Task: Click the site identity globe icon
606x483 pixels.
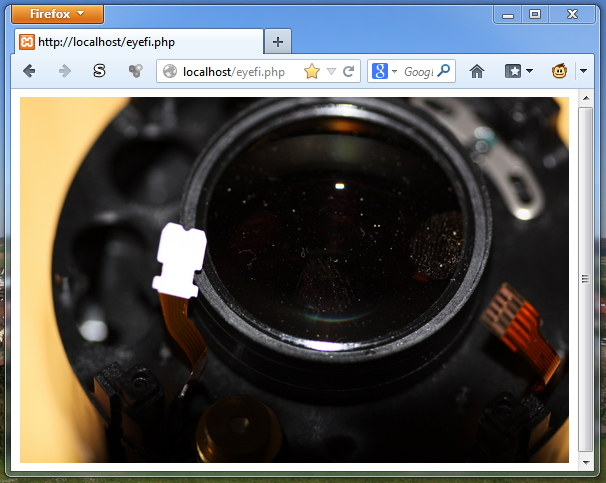Action: pos(170,71)
